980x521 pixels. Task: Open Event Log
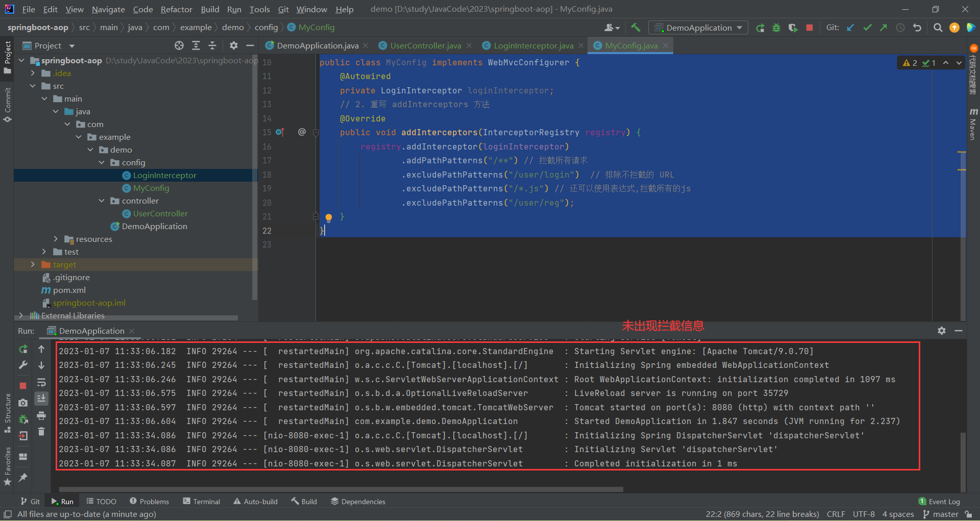click(939, 502)
